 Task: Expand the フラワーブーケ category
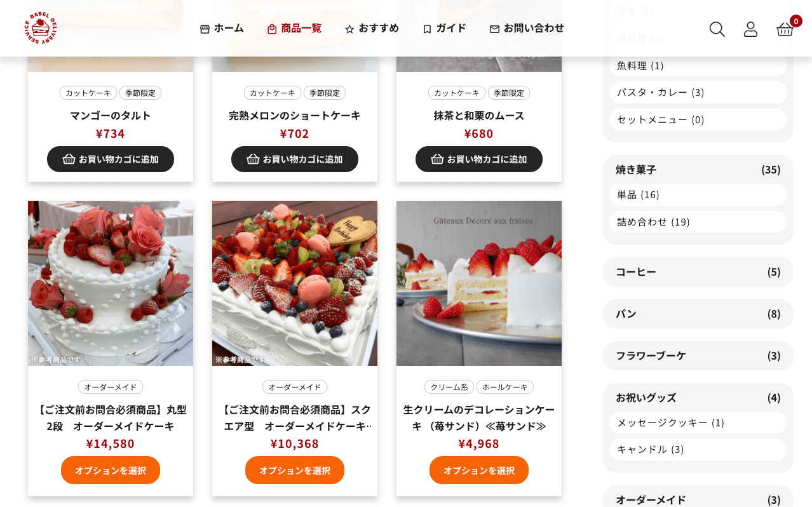698,356
